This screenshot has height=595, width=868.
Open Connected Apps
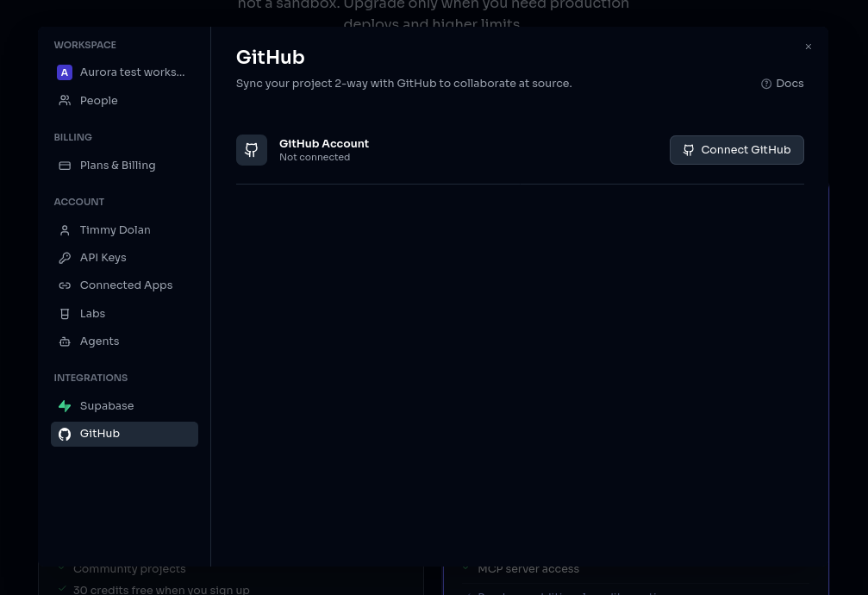tap(124, 285)
